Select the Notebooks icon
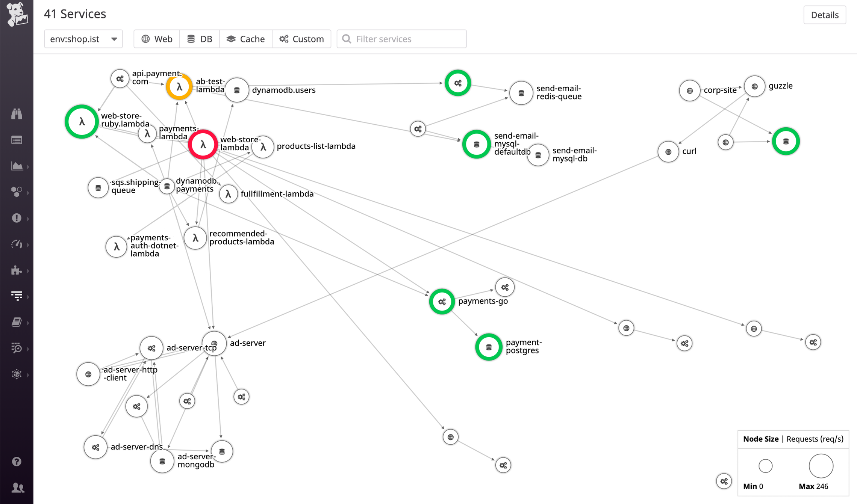 point(17,322)
